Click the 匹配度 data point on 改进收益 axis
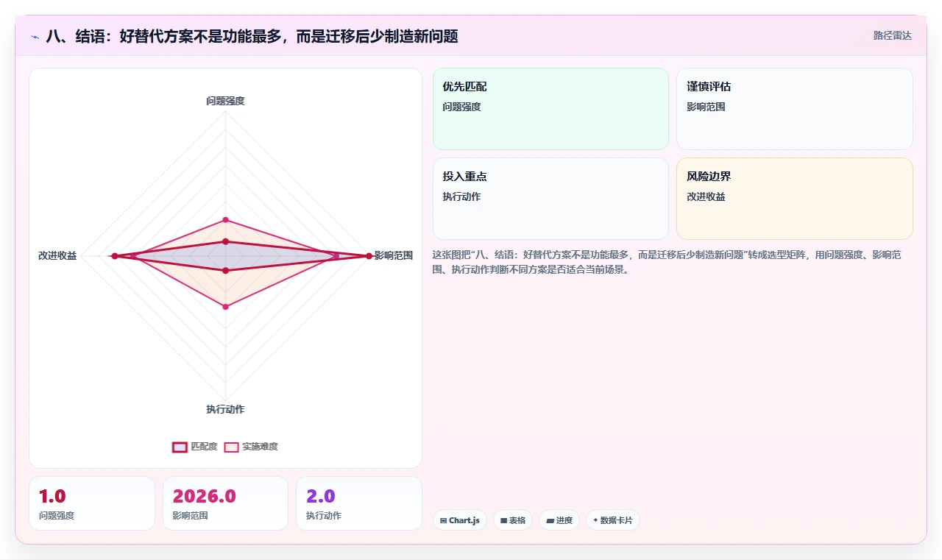The width and height of the screenshot is (942, 560). tap(114, 255)
